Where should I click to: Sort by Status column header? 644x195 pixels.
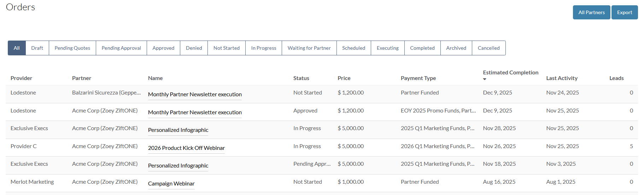[301, 78]
